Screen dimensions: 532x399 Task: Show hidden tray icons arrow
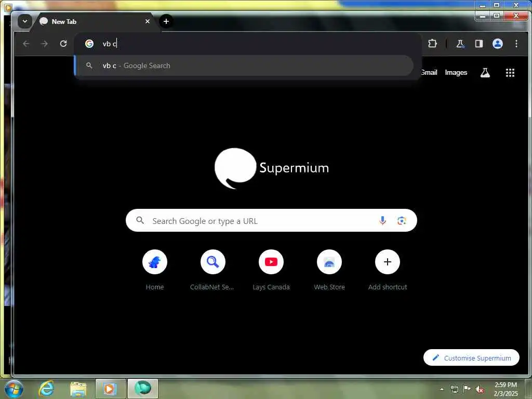tap(442, 389)
